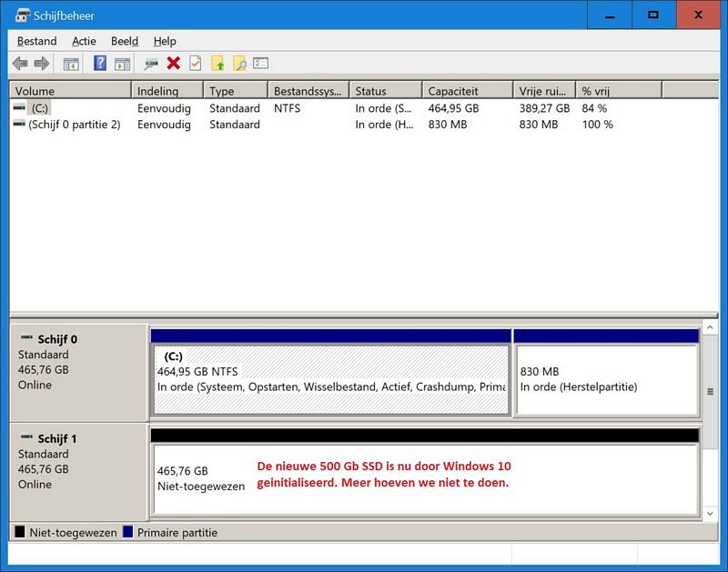728x572 pixels.
Task: Close the Schijfbeheer window
Action: [x=698, y=15]
